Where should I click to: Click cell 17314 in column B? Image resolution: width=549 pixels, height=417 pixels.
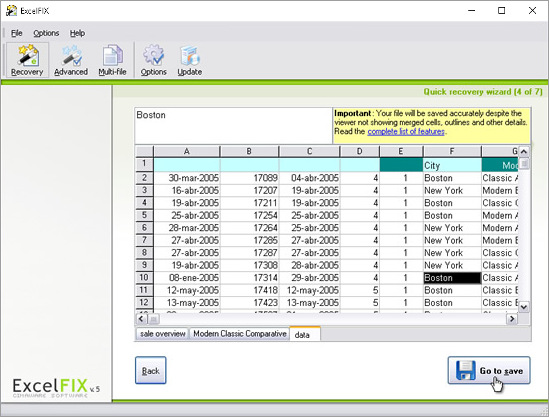249,278
